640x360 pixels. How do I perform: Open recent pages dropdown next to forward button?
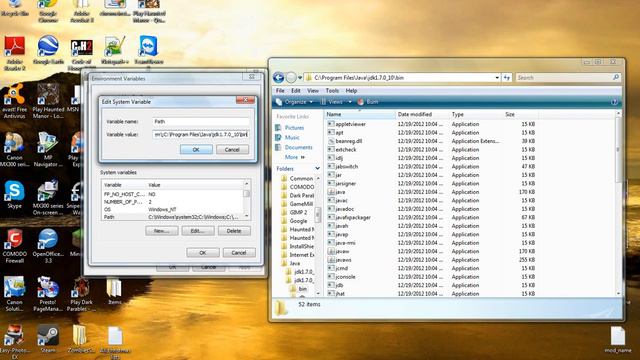(300, 78)
